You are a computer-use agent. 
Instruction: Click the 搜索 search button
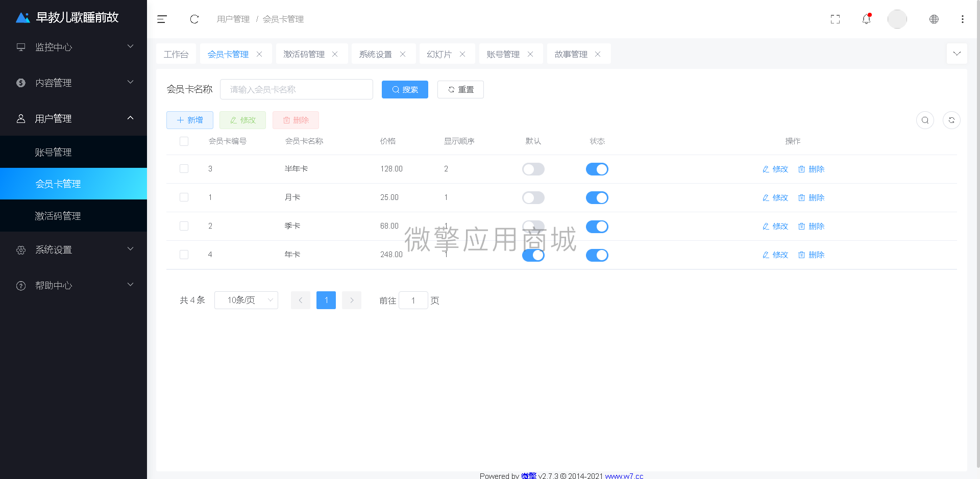(x=405, y=90)
